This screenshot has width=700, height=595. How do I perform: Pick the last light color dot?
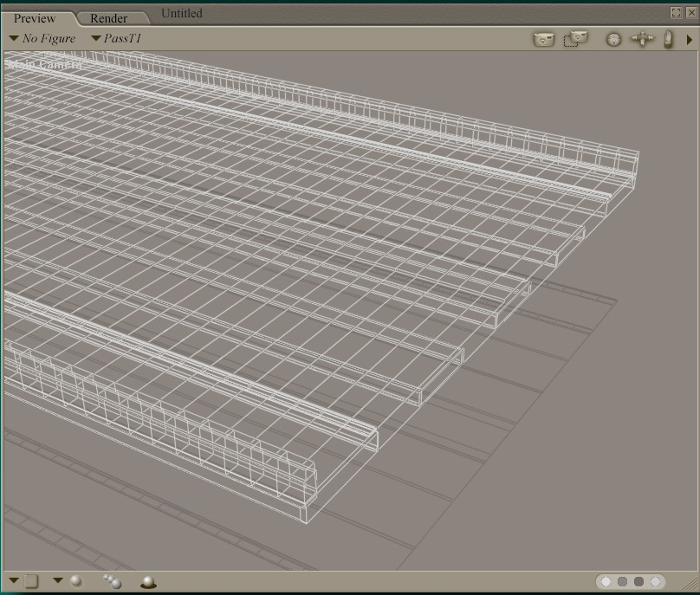(x=655, y=582)
